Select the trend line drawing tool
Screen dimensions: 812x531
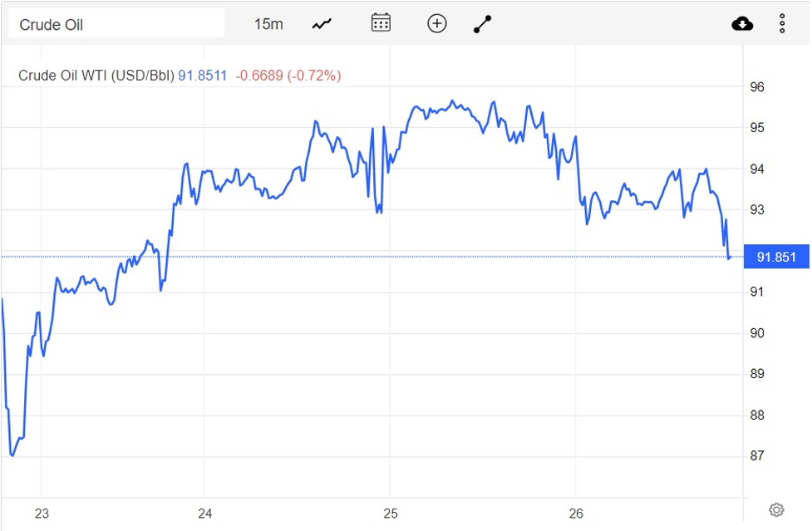[x=483, y=24]
